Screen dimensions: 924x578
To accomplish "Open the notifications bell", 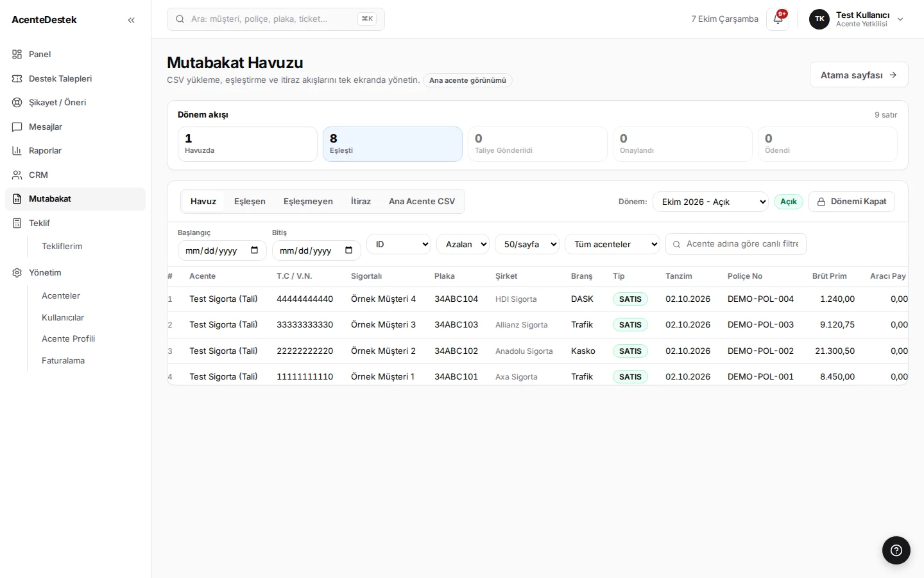I will (x=778, y=19).
